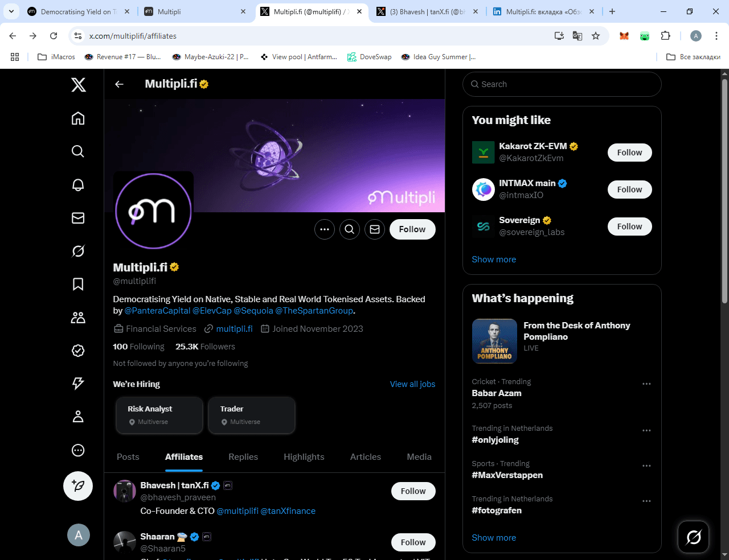The image size is (729, 560).
Task: Open lightning bolt icon in sidebar
Action: 78,384
